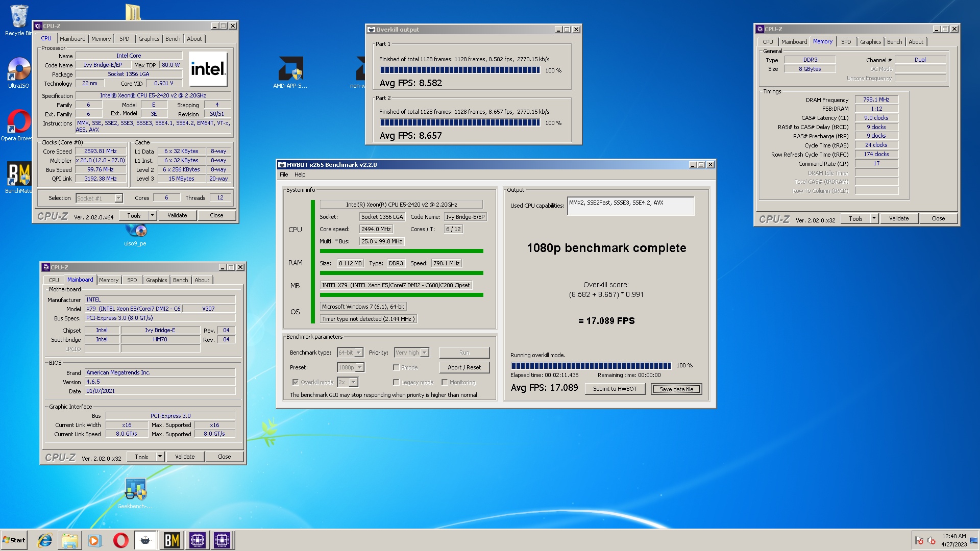The width and height of the screenshot is (980, 551).
Task: Open the Action Center tray flag icon
Action: tap(919, 540)
